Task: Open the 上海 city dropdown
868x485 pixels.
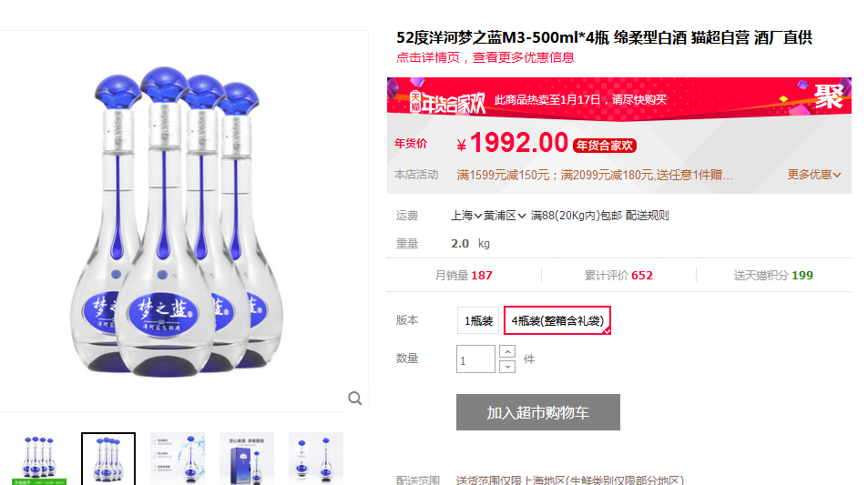Action: pos(466,216)
